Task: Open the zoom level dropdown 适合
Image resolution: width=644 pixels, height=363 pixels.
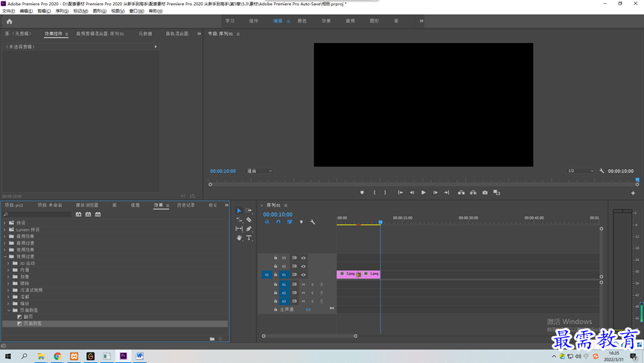Action: point(259,171)
